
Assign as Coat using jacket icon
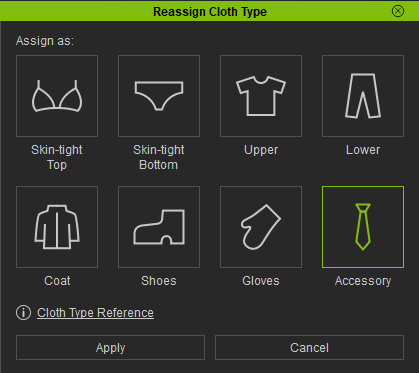(57, 227)
